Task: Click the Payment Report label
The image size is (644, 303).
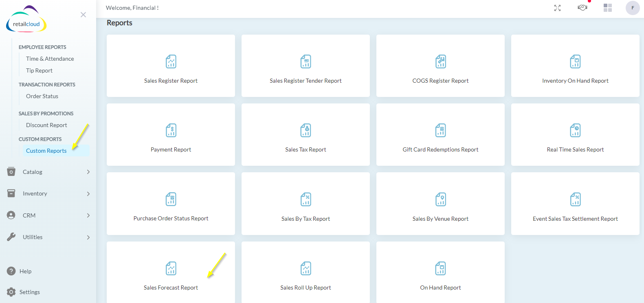Action: 171,149
